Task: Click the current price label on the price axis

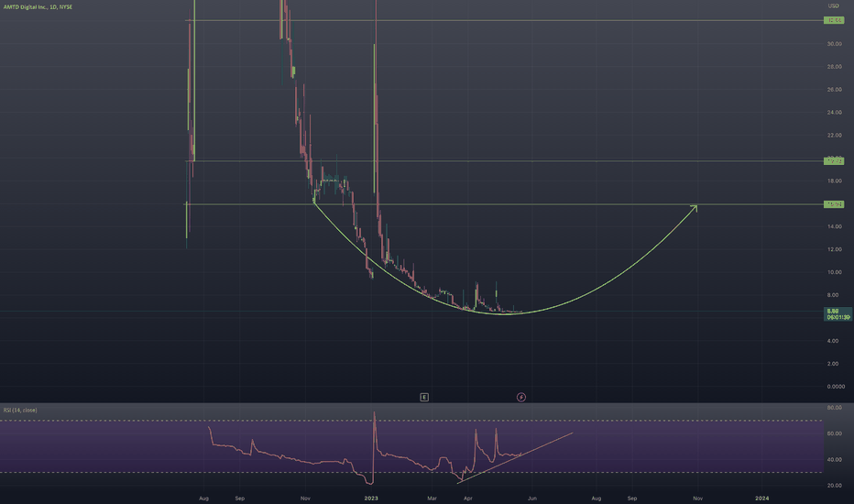Action: click(838, 314)
